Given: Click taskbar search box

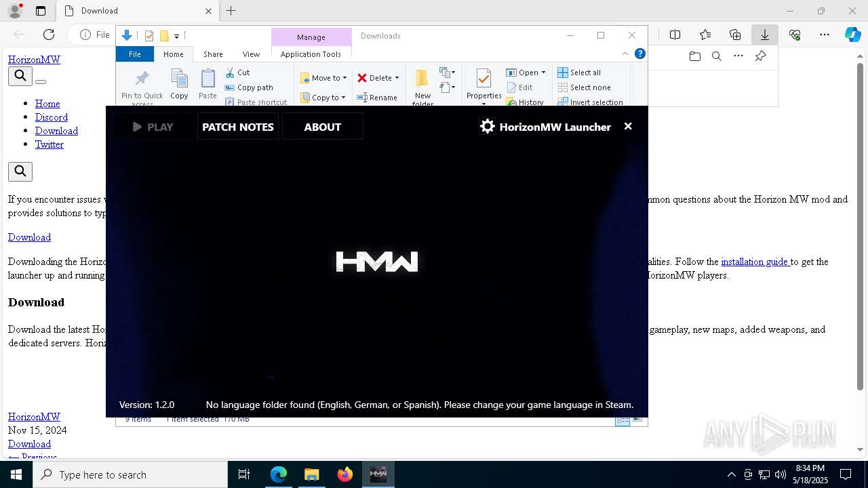Looking at the screenshot, I should click(130, 474).
